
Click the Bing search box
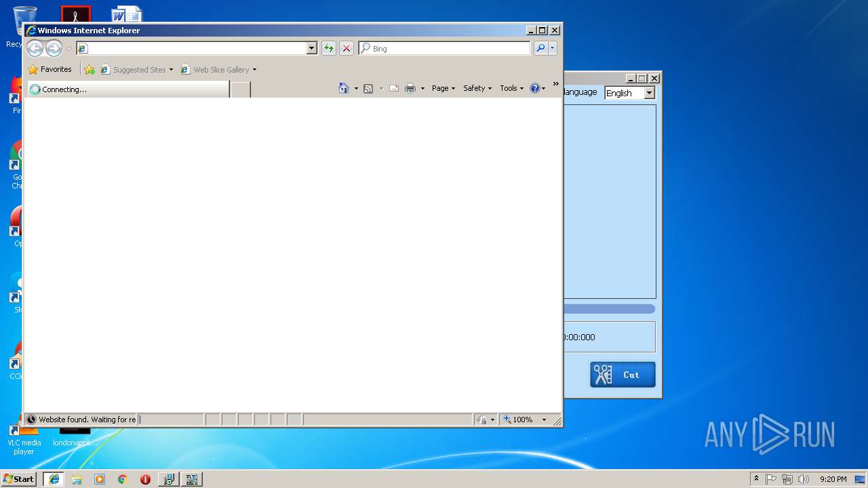click(445, 48)
